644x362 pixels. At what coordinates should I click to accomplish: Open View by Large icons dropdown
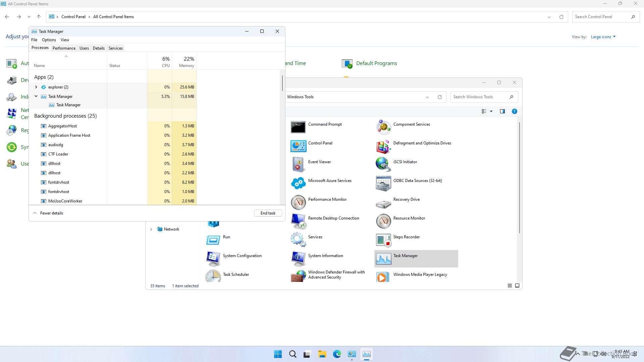pyautogui.click(x=603, y=37)
